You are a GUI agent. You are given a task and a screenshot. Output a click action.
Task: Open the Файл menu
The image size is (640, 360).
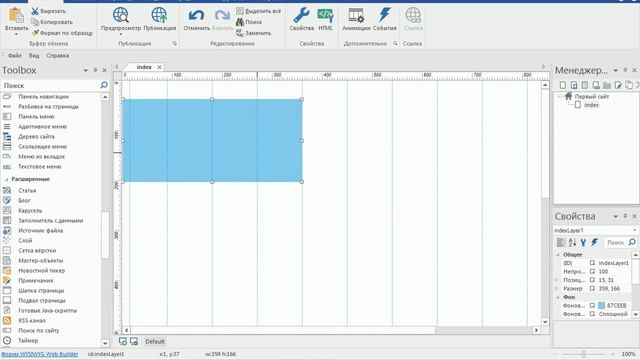[x=15, y=56]
